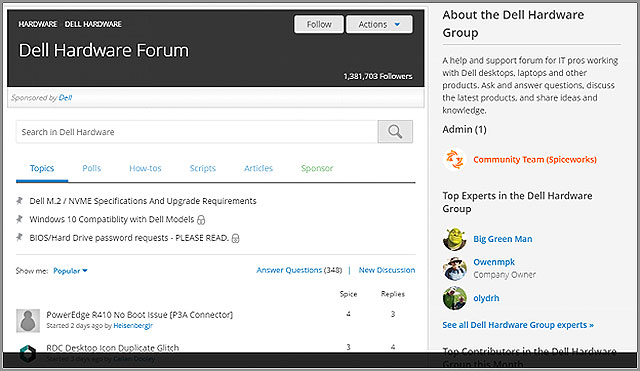Click Owenmpk's avatar picture
Viewport: 640px width, 371px height.
pos(454,268)
